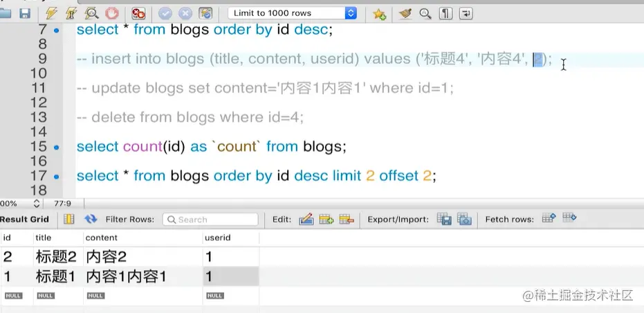Toggle word wrap icon in the editor toolbar

(466, 14)
